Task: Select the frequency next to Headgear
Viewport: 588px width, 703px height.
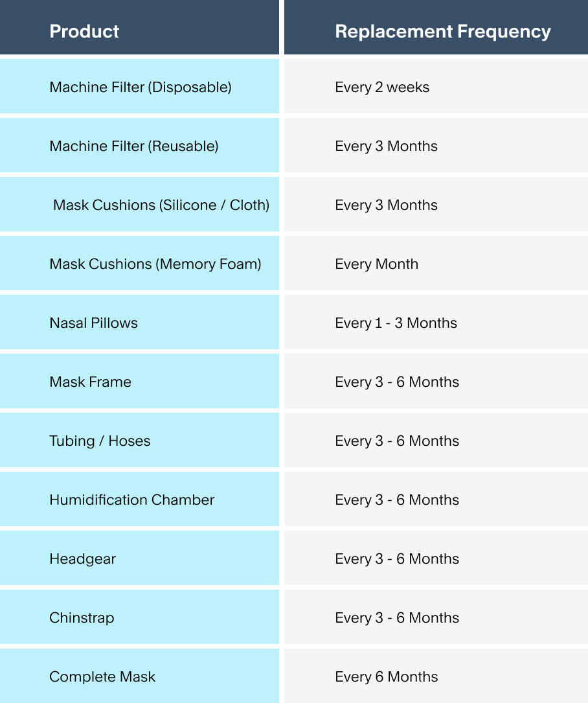Action: pyautogui.click(x=396, y=559)
